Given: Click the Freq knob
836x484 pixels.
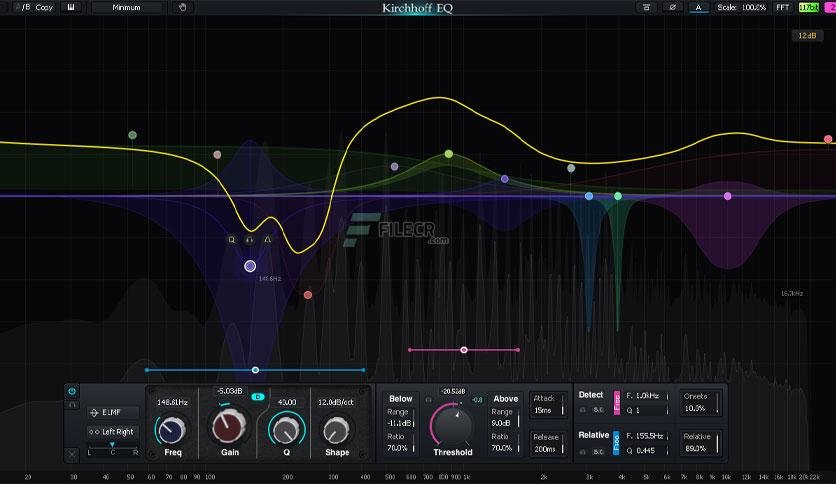Looking at the screenshot, I should click(x=172, y=430).
